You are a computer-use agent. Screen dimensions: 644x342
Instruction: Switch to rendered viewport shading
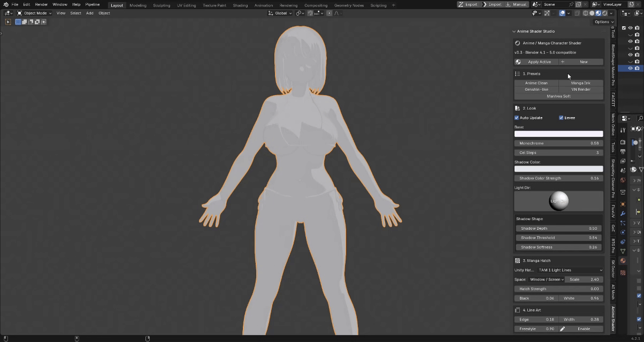pyautogui.click(x=605, y=13)
